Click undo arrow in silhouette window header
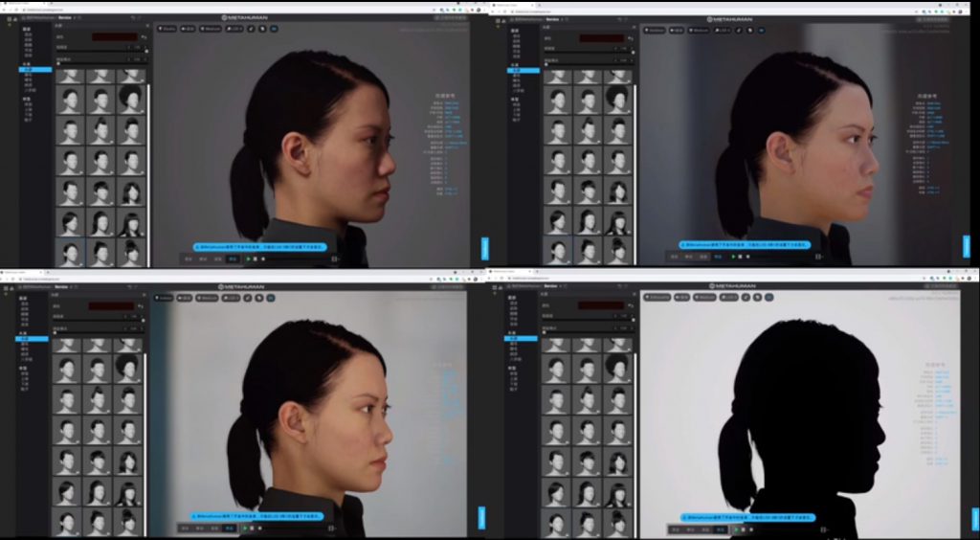Viewport: 980px width, 540px height. (619, 285)
